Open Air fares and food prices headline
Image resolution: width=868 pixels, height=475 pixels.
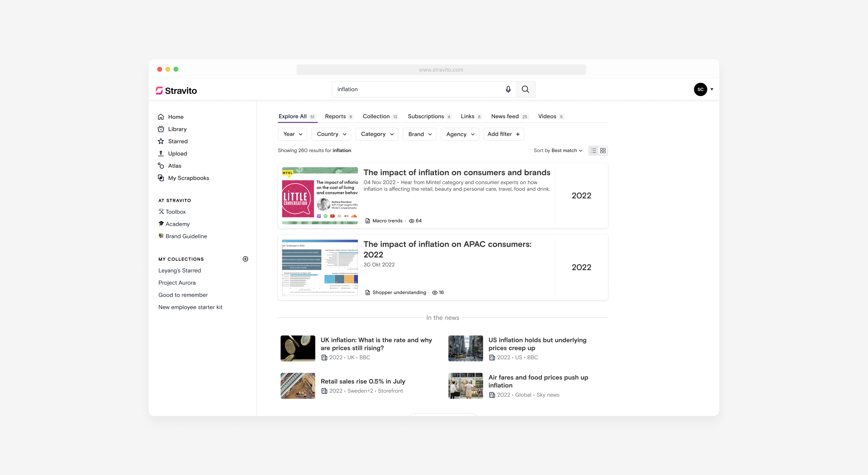pos(538,381)
